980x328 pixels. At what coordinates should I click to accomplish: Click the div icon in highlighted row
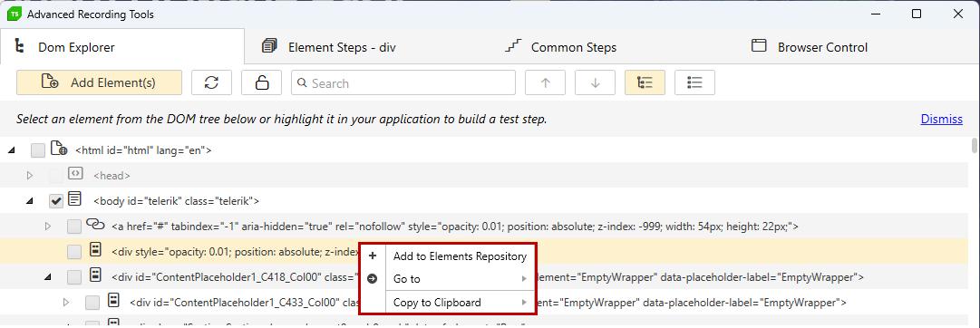95,250
